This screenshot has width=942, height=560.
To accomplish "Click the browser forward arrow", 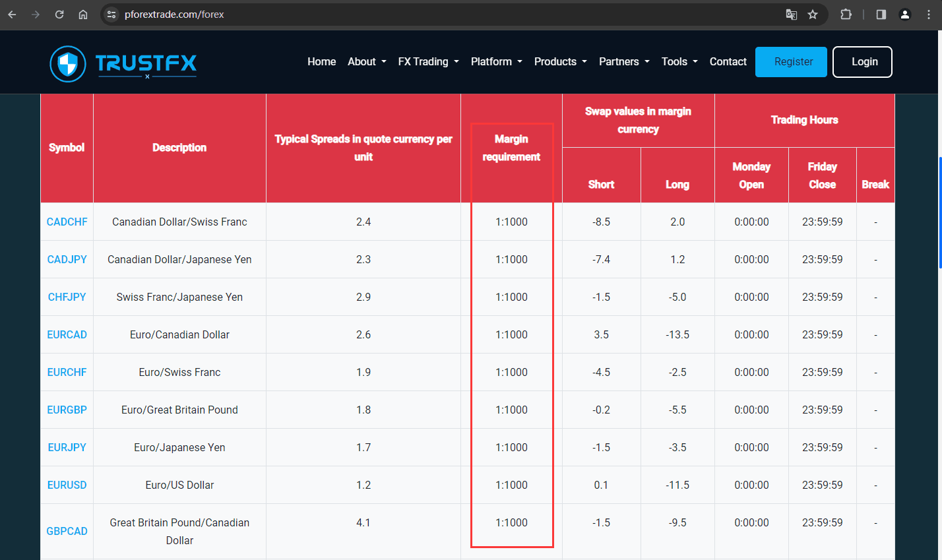I will point(36,15).
